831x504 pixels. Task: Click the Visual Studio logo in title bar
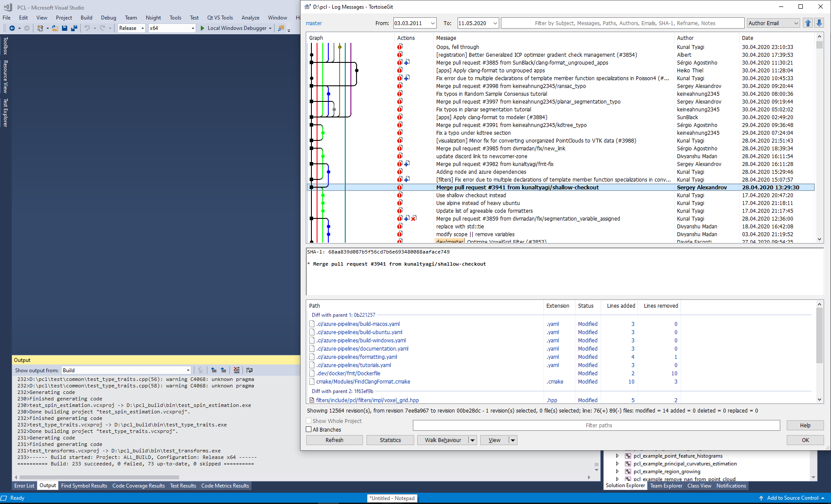coord(8,7)
